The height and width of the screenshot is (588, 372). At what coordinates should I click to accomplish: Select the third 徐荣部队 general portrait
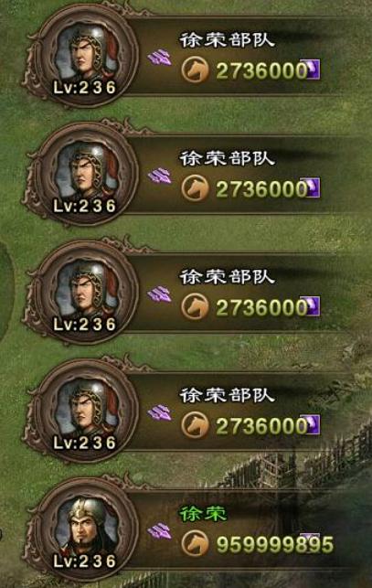(85, 293)
